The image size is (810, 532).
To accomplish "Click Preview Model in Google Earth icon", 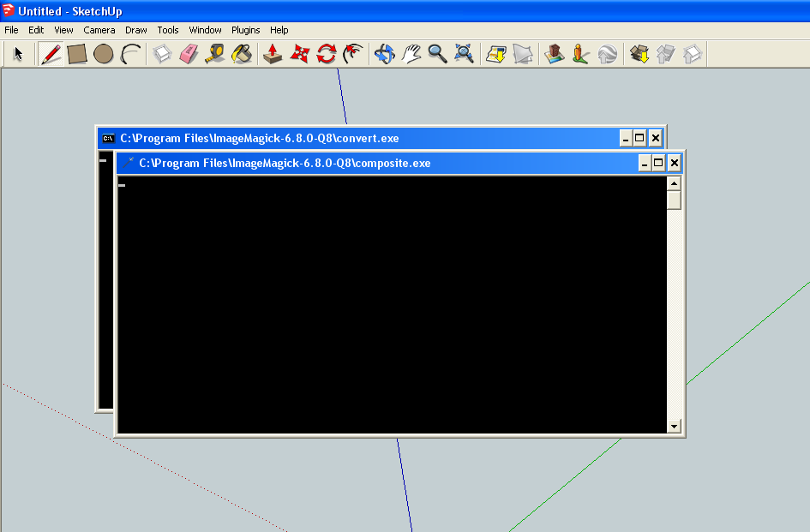I will [x=608, y=54].
